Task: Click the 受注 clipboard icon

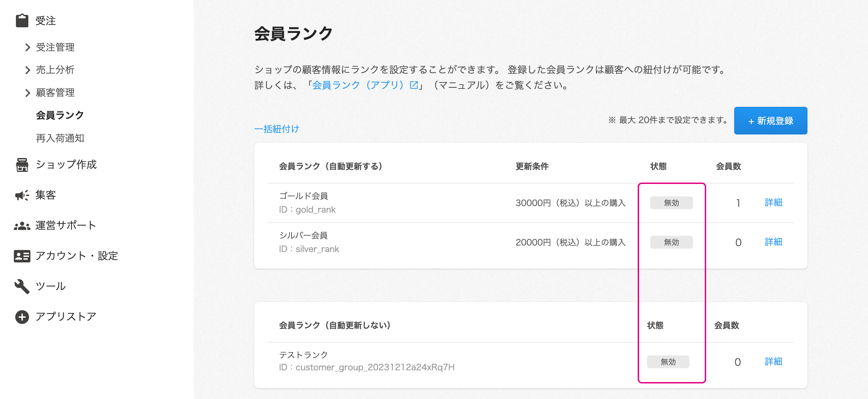Action: [x=22, y=21]
